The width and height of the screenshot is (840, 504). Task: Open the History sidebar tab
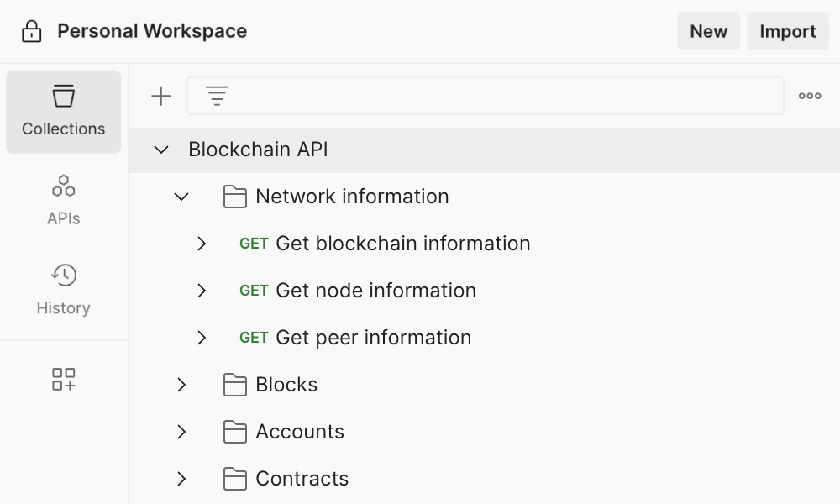tap(64, 290)
